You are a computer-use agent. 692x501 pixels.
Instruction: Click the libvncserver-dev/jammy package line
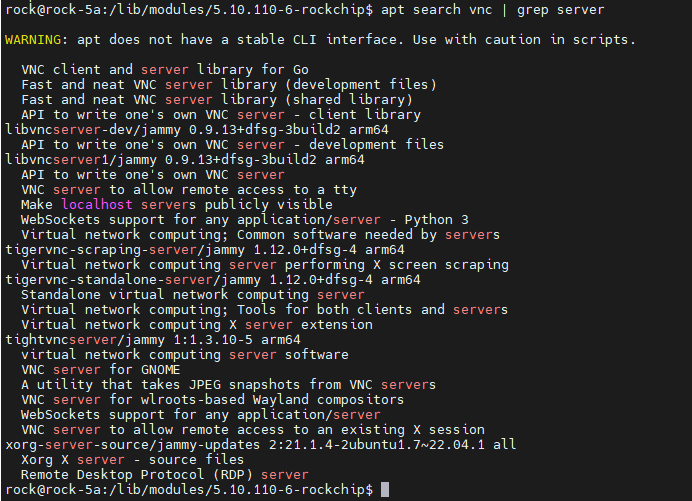(197, 130)
